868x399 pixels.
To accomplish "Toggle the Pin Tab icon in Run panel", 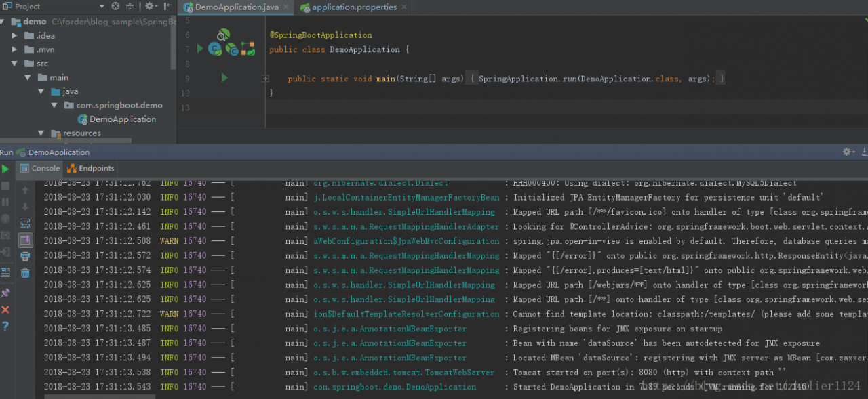I will pyautogui.click(x=5, y=293).
